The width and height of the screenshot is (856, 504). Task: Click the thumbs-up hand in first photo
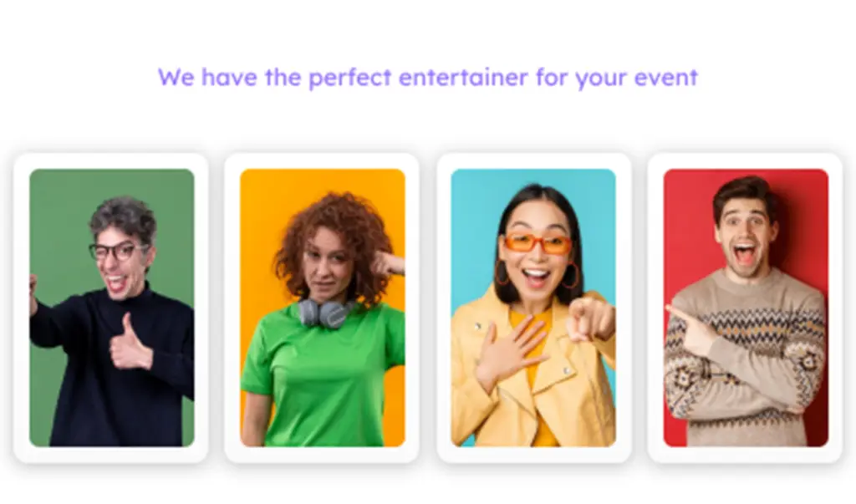click(130, 343)
